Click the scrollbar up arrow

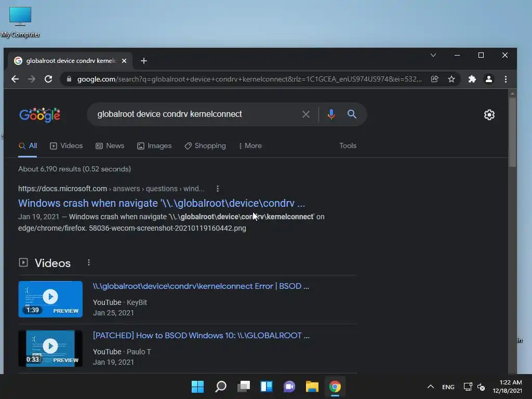pos(512,94)
